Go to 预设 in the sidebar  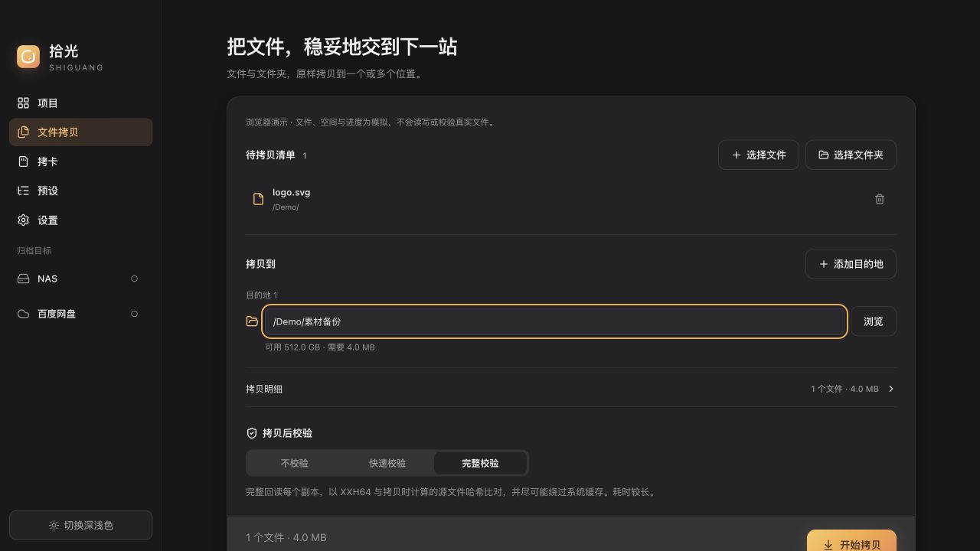click(80, 191)
